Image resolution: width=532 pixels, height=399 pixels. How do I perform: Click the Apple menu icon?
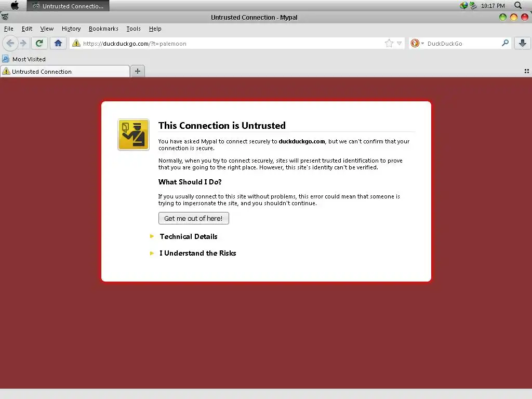coord(15,5)
